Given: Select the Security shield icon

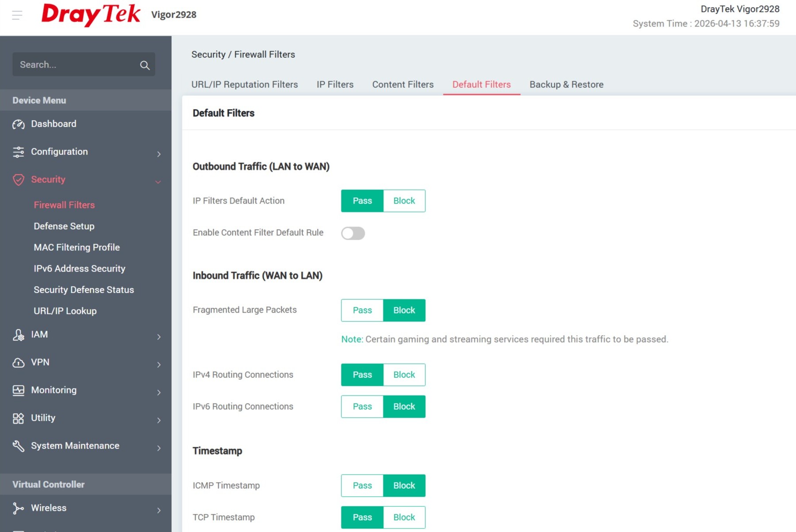Looking at the screenshot, I should pos(18,180).
